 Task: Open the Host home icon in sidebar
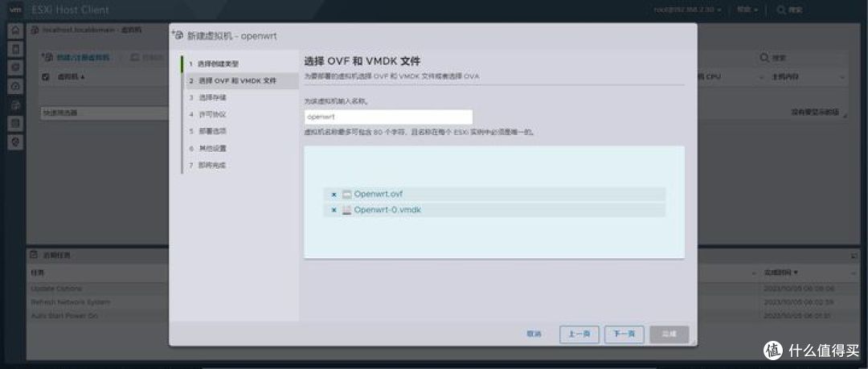(15, 30)
